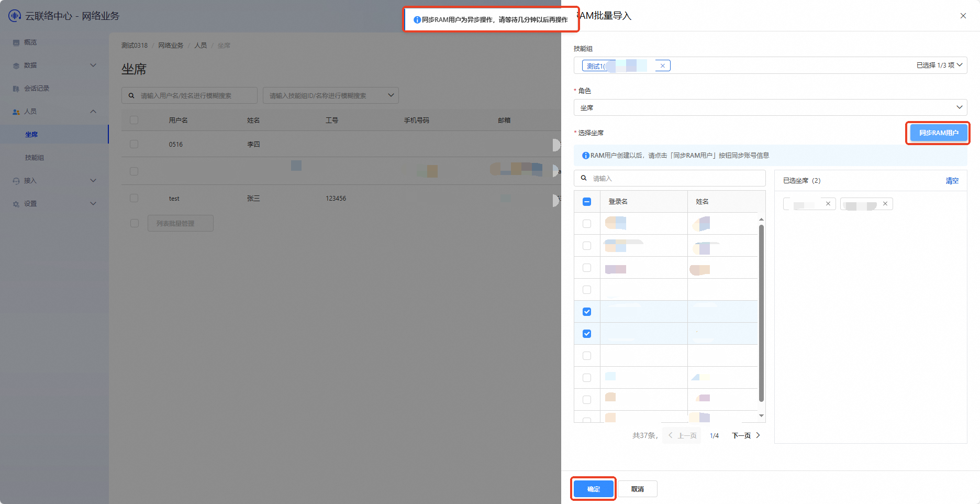Click the right chevron next to 下一页
This screenshot has width=980, height=504.
[758, 435]
